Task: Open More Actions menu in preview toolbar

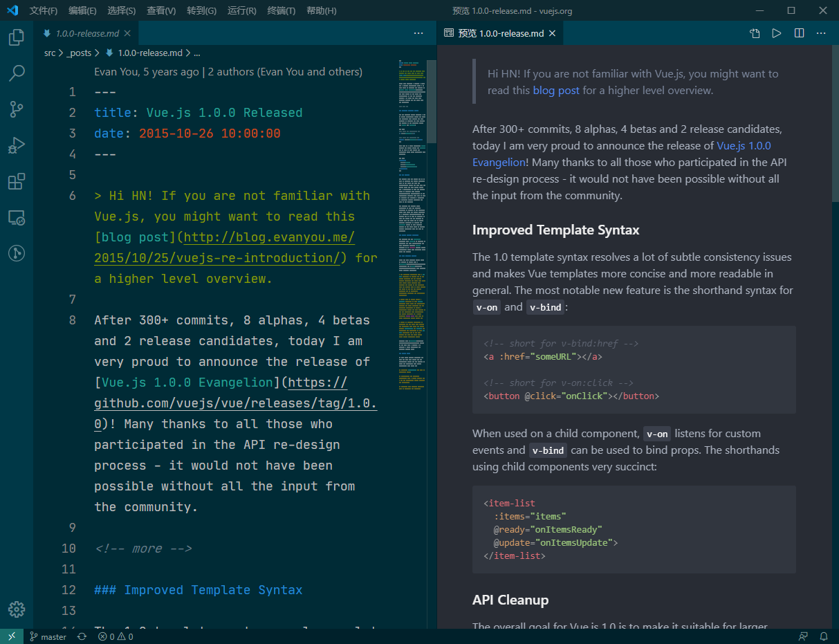Action: [821, 33]
